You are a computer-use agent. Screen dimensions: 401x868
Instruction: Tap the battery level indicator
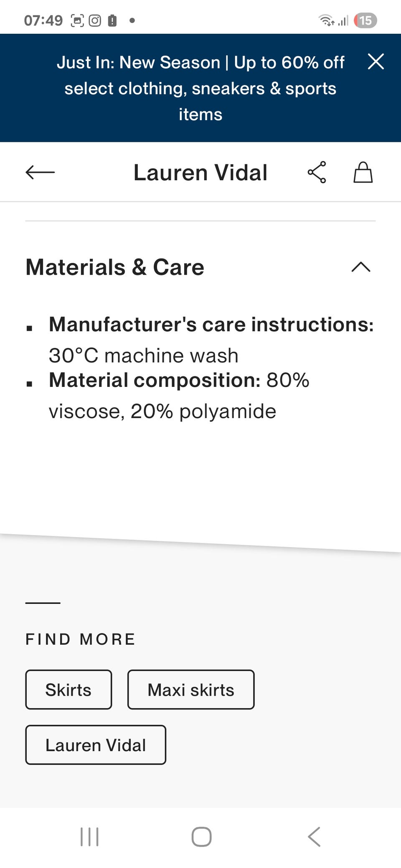tap(365, 20)
